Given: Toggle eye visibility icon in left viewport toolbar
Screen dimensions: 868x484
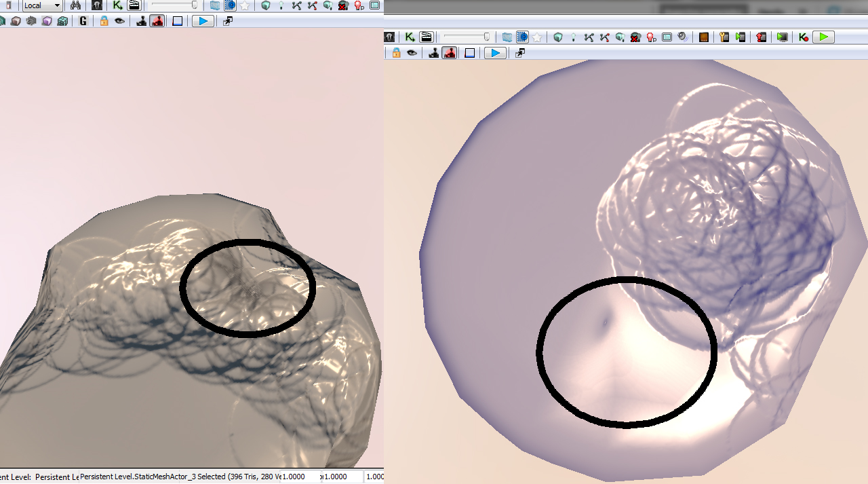Looking at the screenshot, I should [119, 21].
